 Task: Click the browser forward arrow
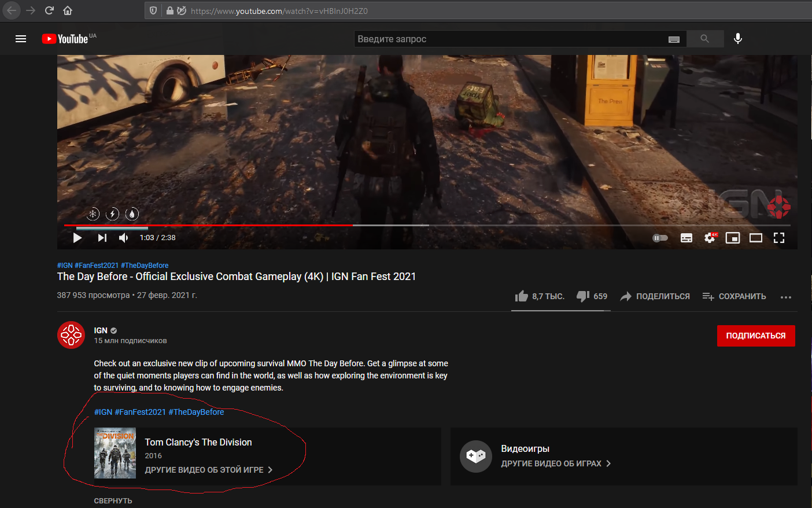click(x=31, y=10)
